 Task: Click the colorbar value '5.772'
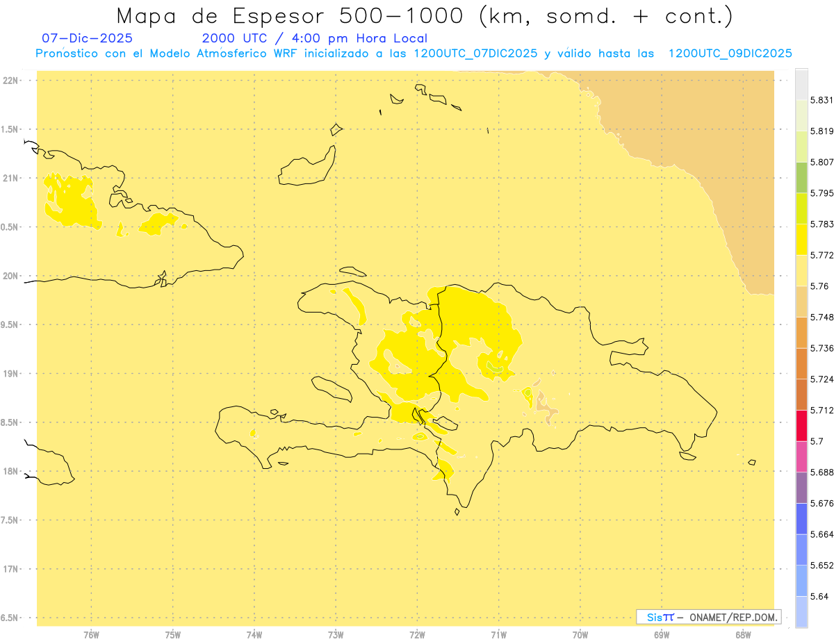coord(821,256)
